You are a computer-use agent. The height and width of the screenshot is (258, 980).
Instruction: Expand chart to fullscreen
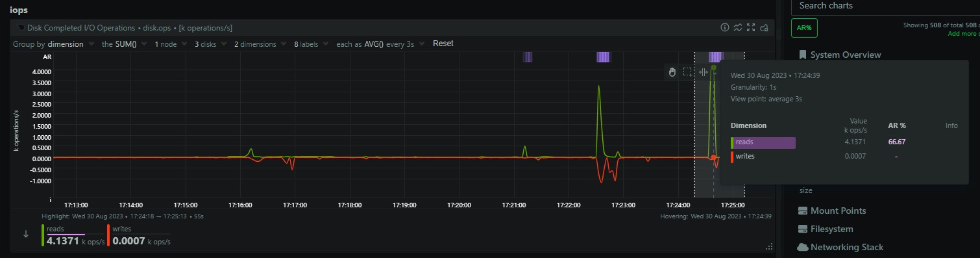pos(751,27)
